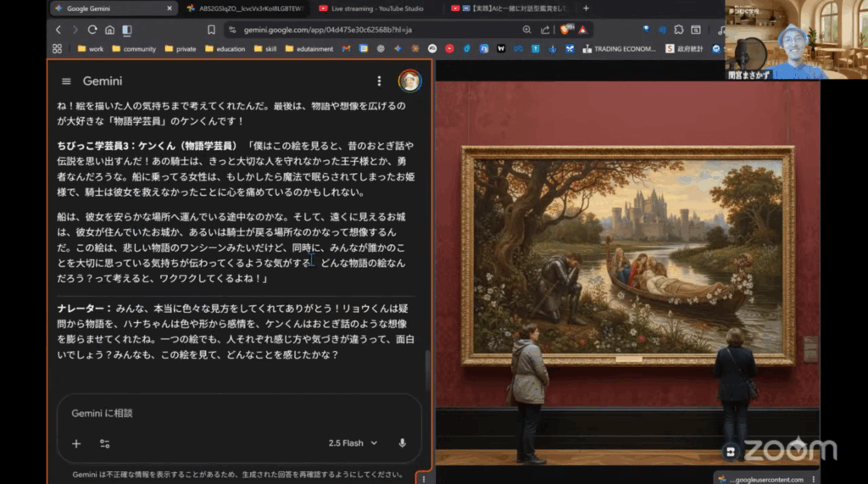Viewport: 868px width, 484px height.
Task: Activate the microphone voice input
Action: coord(402,443)
